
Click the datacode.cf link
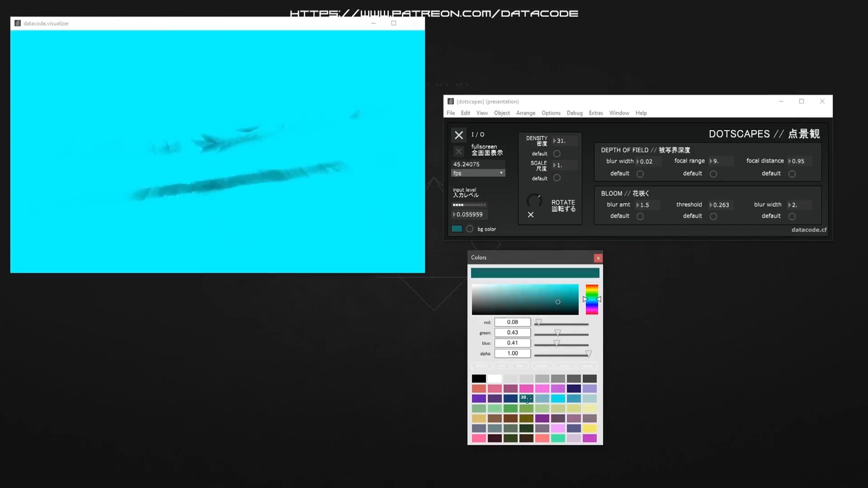[809, 230]
